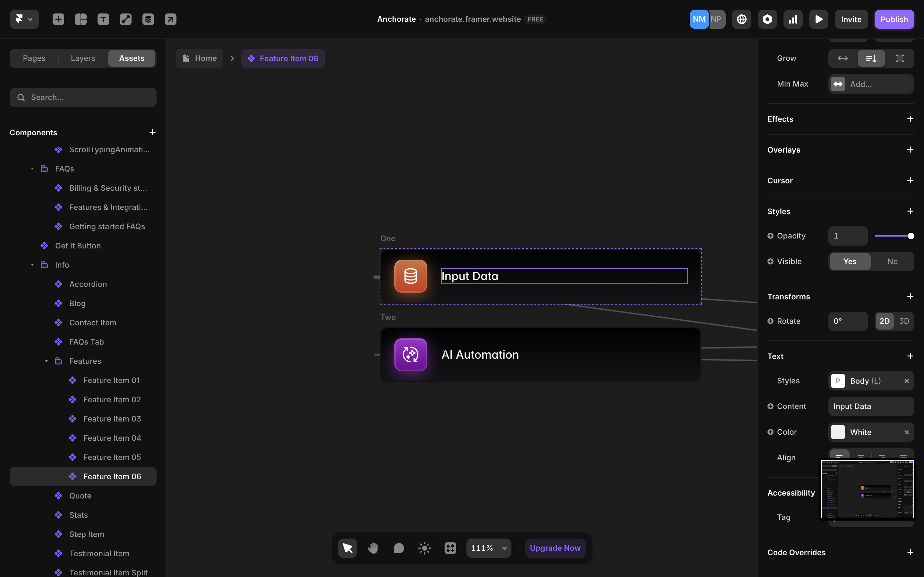Open the CMS database icon in toolbar
The height and width of the screenshot is (577, 924).
pyautogui.click(x=148, y=19)
